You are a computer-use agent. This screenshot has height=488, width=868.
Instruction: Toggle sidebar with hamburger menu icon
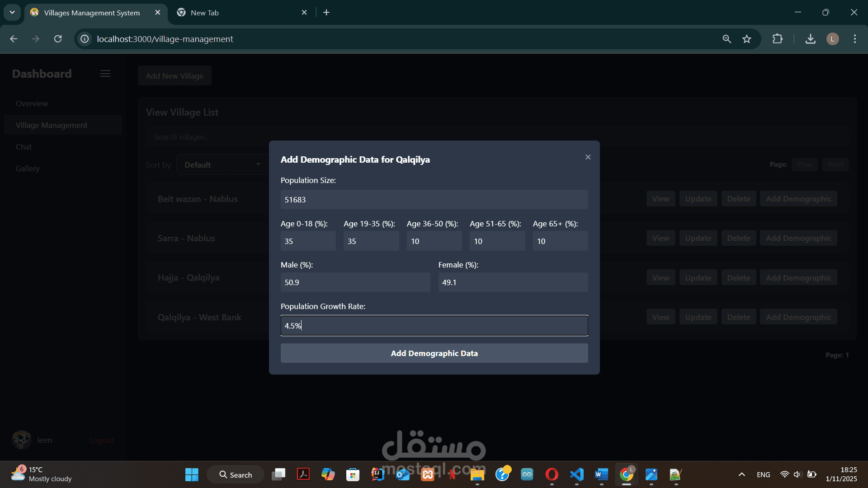click(105, 74)
